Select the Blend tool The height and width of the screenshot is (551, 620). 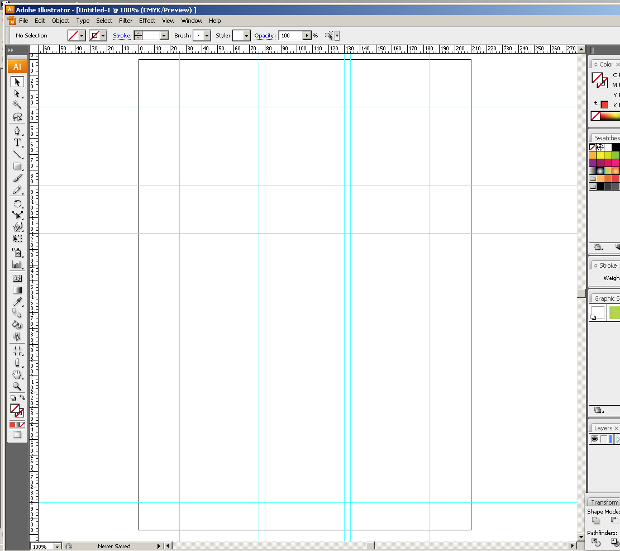tap(17, 314)
